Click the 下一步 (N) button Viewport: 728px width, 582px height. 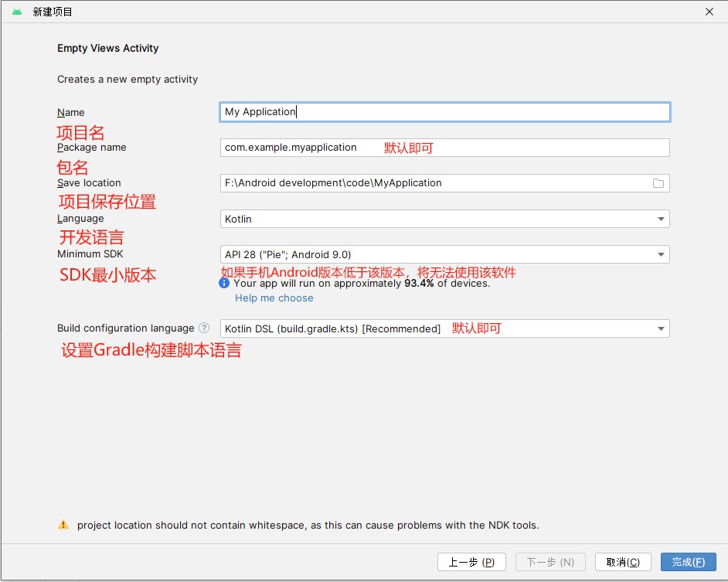click(550, 562)
